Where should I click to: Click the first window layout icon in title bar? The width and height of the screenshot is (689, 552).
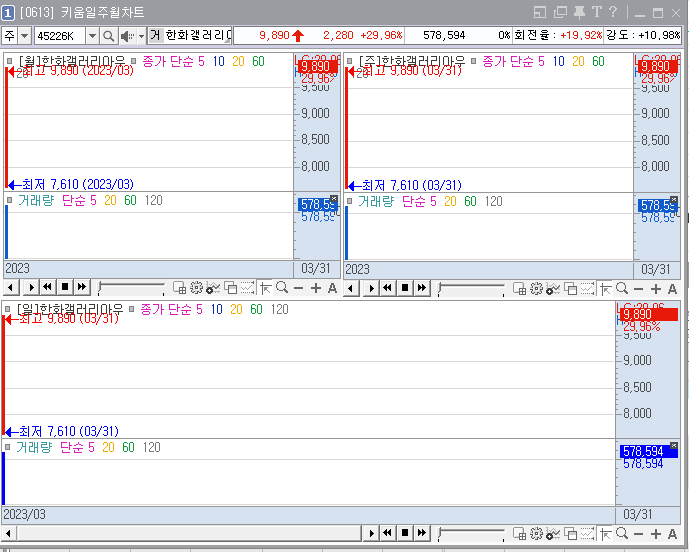point(540,12)
